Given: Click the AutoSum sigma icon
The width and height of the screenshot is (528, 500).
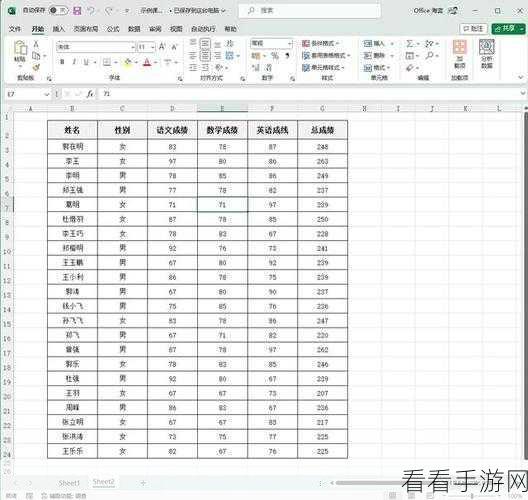Looking at the screenshot, I should click(409, 43).
